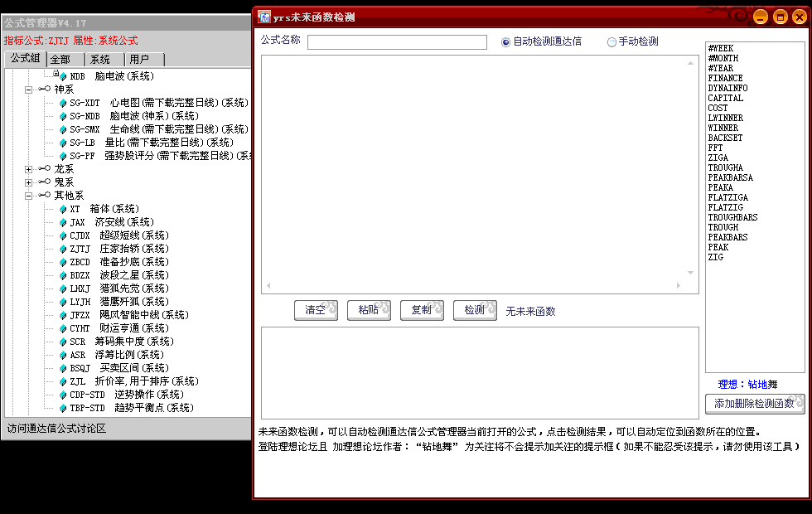Click the diamond icon beside ZJTJ 庄家抬轿
812x514 pixels.
(x=63, y=249)
